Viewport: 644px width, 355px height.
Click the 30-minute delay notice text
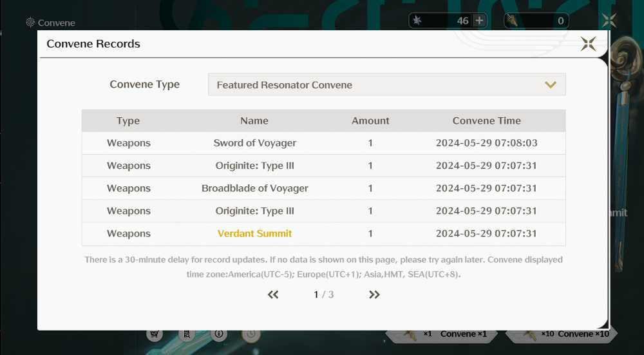[324, 267]
